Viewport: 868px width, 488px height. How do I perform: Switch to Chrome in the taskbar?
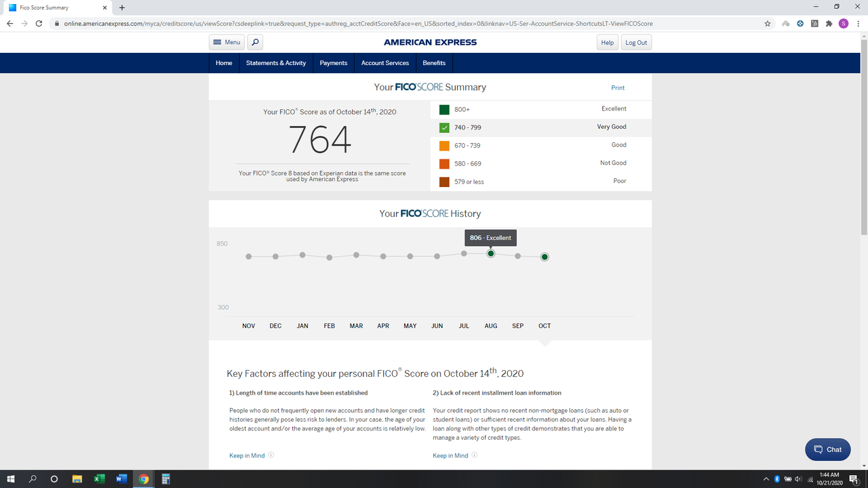[144, 479]
